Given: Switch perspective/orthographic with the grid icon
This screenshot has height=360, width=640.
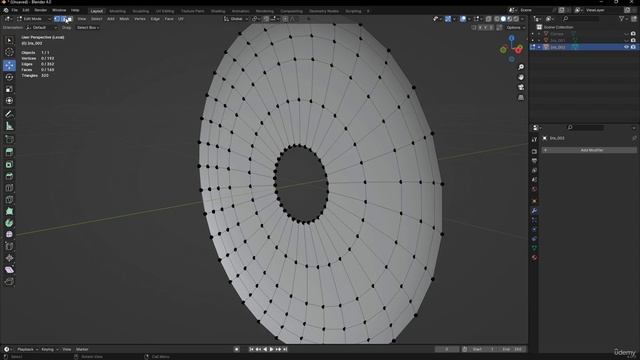Looking at the screenshot, I should pyautogui.click(x=521, y=98).
